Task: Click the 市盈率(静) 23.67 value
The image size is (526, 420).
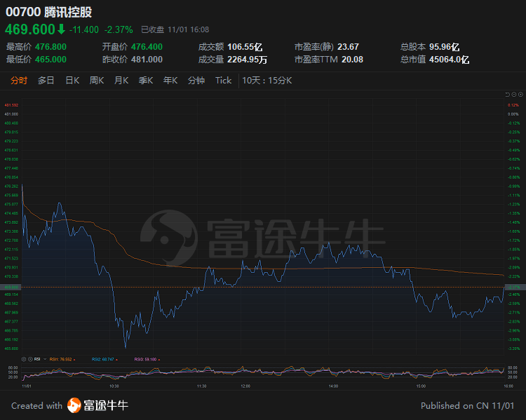Action: (348, 47)
